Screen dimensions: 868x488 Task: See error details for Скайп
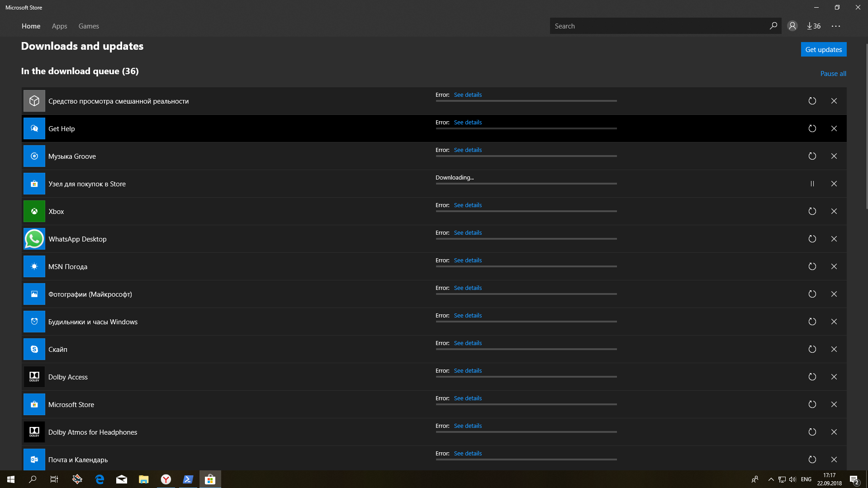click(468, 343)
